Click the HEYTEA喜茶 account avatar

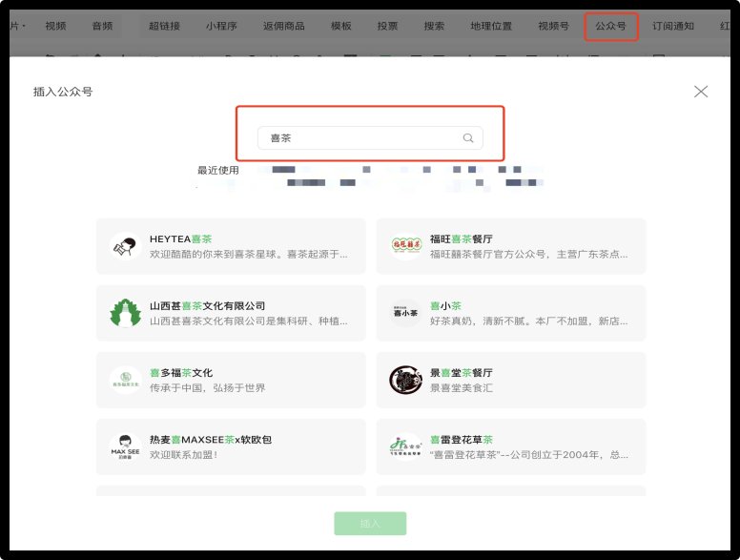[x=125, y=246]
